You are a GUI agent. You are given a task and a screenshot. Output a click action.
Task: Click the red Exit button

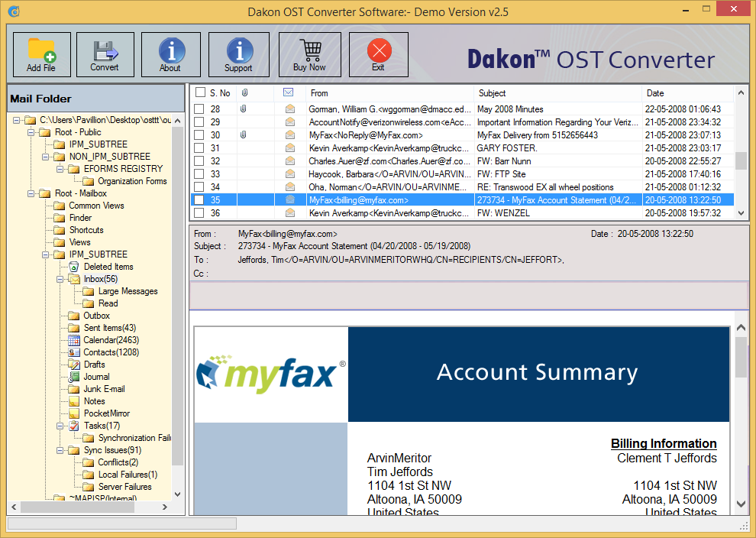pos(379,54)
